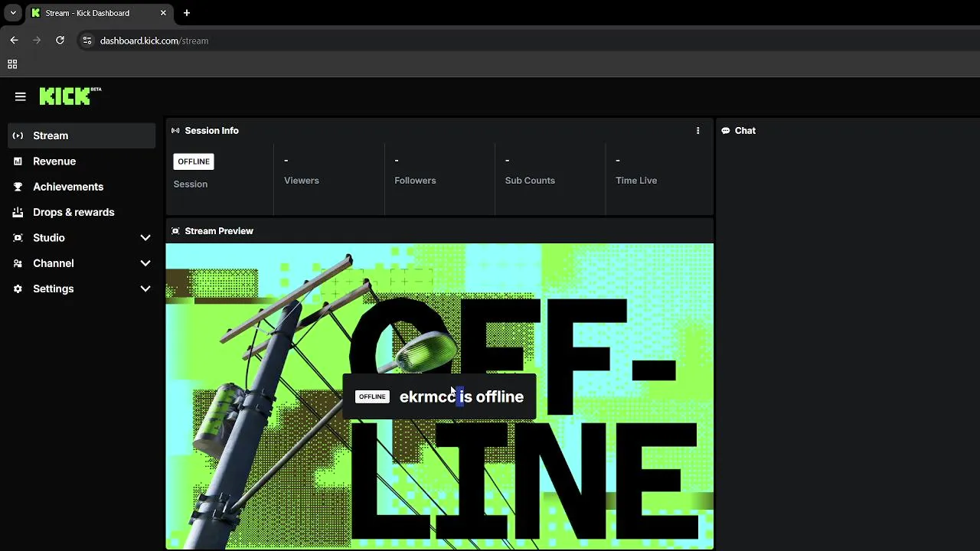Reload the page
This screenshot has width=980, height=551.
click(x=60, y=41)
